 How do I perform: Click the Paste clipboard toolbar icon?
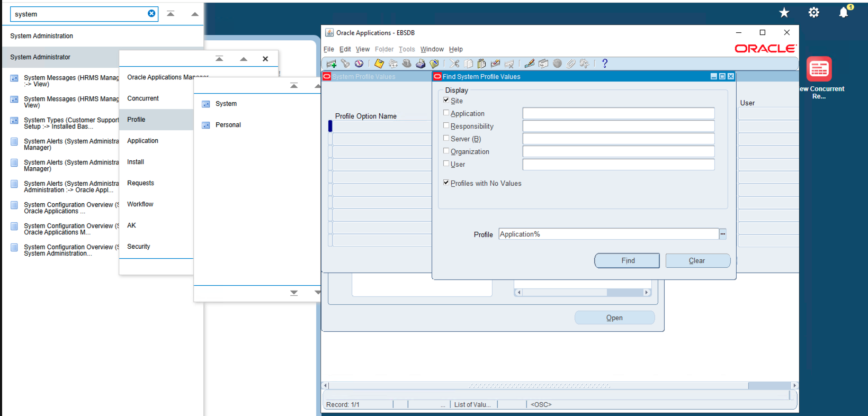point(481,64)
